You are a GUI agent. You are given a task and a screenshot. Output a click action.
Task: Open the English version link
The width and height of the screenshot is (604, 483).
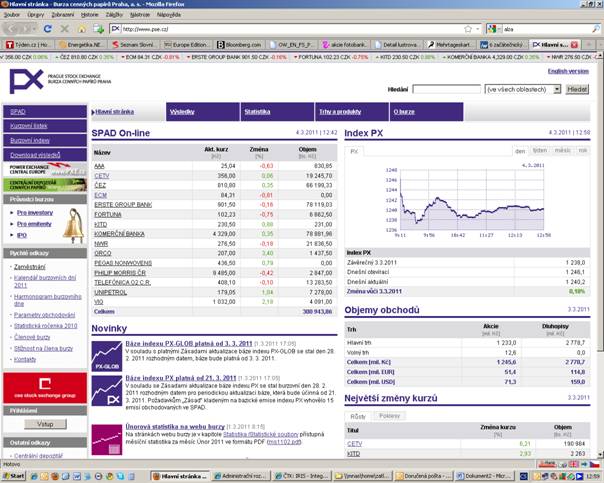point(568,71)
